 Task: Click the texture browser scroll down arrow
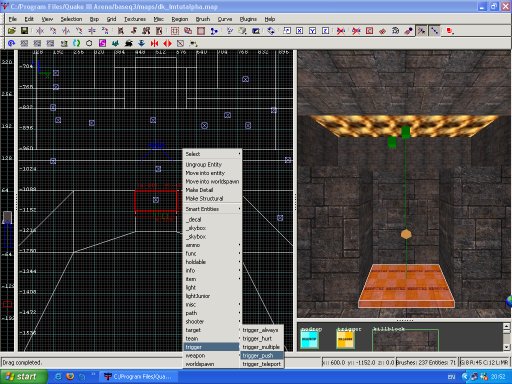pos(506,347)
